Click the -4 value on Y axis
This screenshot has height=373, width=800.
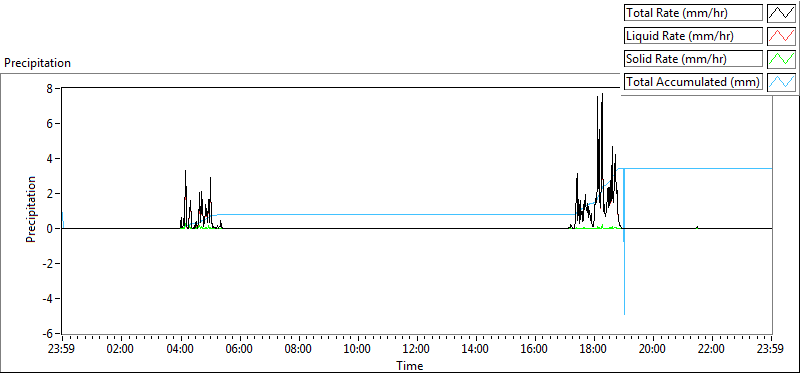tap(48, 299)
